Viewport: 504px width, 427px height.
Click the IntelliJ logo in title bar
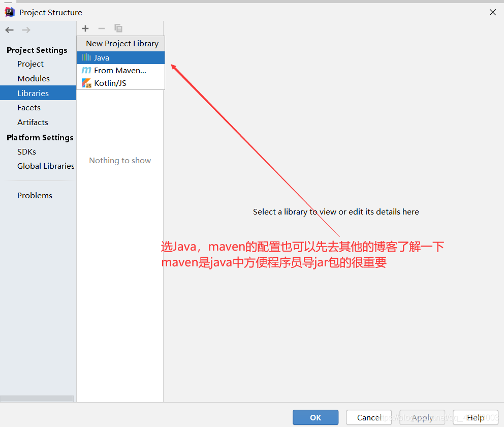click(x=10, y=12)
